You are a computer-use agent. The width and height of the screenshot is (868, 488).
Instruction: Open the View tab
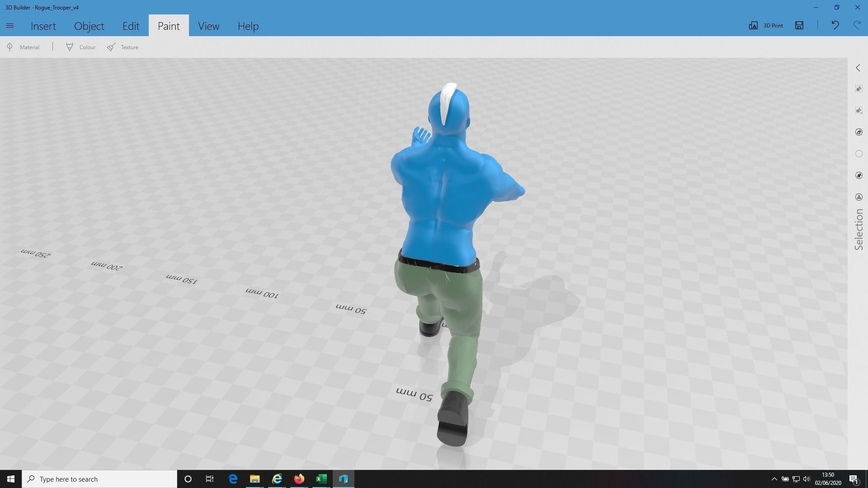tap(208, 26)
